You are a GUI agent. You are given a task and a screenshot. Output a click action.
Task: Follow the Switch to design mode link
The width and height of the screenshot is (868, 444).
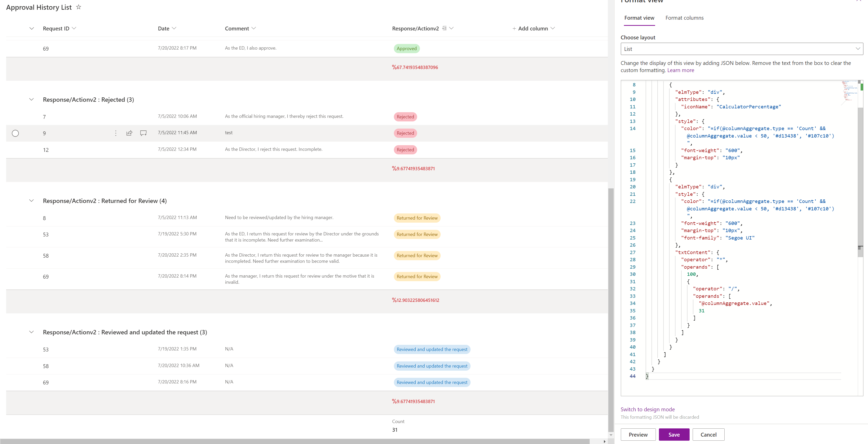coord(647,409)
